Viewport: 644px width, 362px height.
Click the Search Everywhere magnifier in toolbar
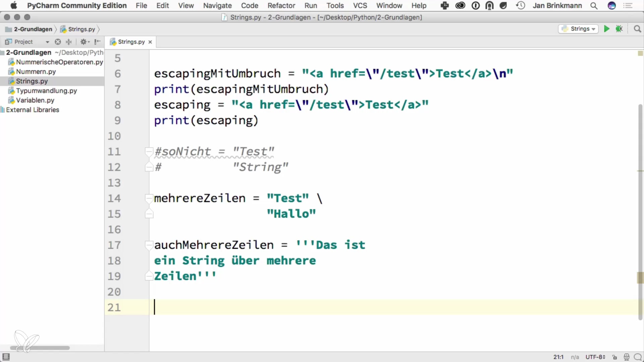[x=637, y=29]
